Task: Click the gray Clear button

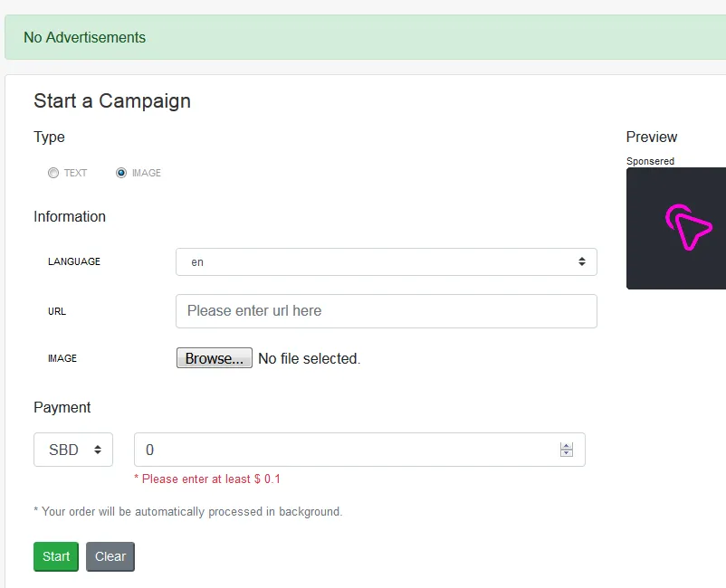Action: (x=110, y=556)
